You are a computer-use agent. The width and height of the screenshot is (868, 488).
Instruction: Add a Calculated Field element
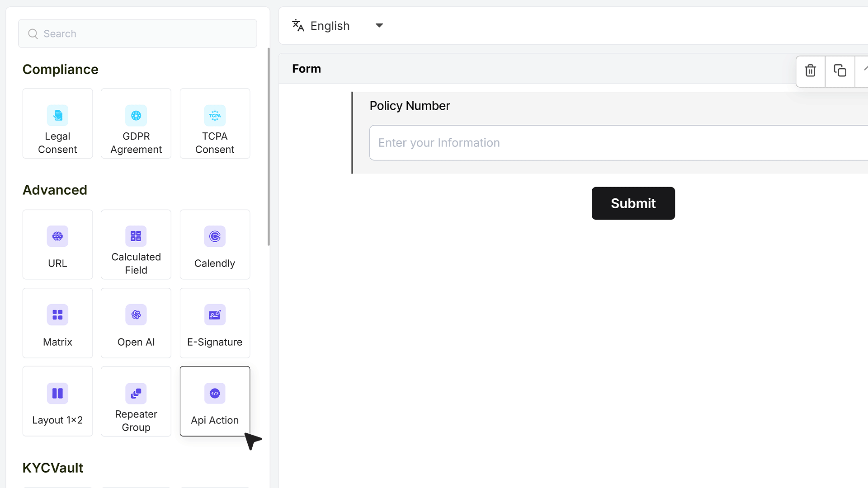(136, 244)
